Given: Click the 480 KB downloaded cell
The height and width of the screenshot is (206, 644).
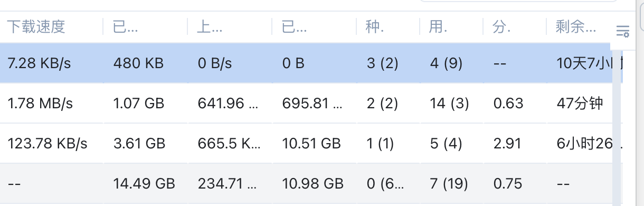Looking at the screenshot, I should (138, 63).
